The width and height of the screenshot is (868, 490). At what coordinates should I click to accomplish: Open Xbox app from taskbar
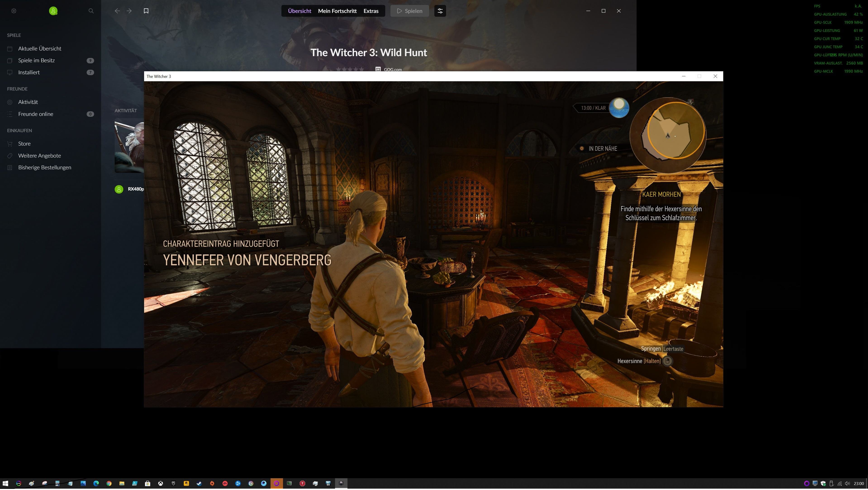tap(160, 484)
